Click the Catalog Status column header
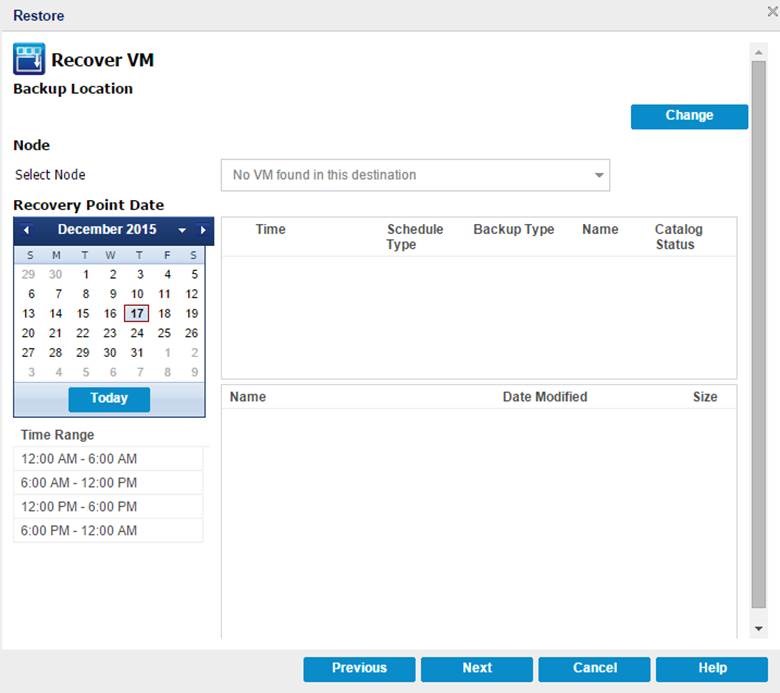Image resolution: width=780 pixels, height=693 pixels. point(678,237)
